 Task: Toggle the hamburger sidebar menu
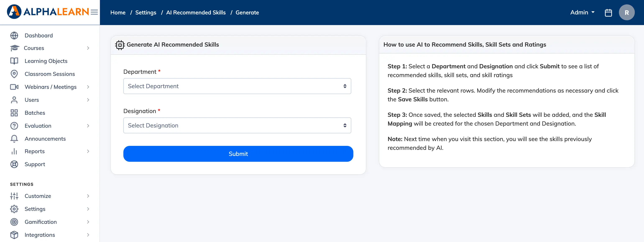coord(94,12)
